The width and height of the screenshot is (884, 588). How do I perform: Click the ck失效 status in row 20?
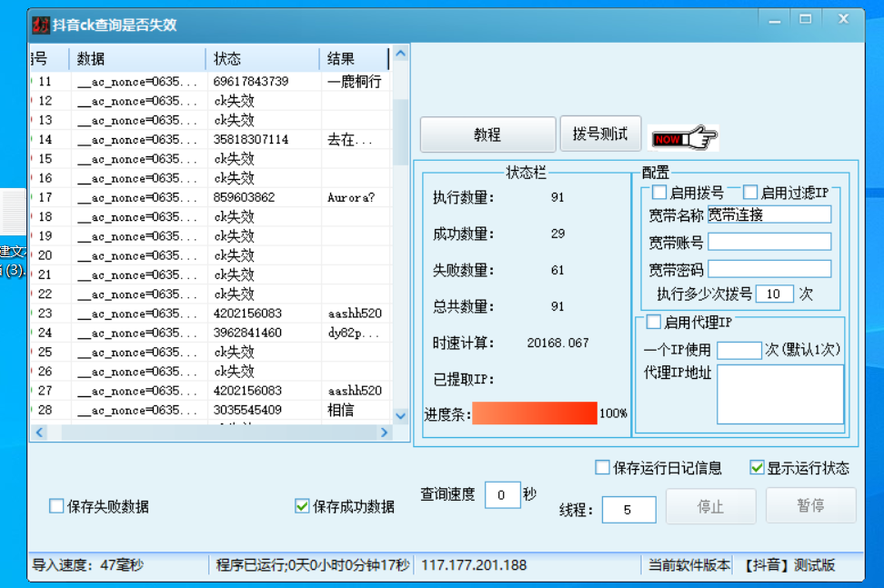(234, 255)
